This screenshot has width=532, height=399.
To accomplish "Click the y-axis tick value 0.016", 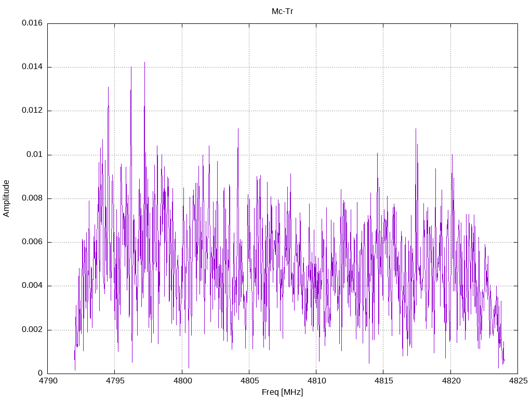I will pos(32,23).
